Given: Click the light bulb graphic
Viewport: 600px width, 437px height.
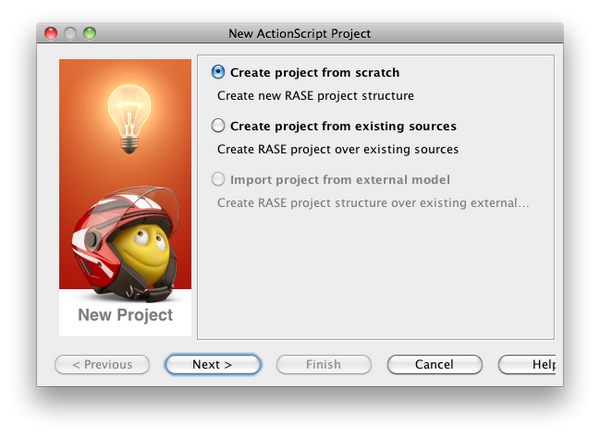Looking at the screenshot, I should (129, 119).
